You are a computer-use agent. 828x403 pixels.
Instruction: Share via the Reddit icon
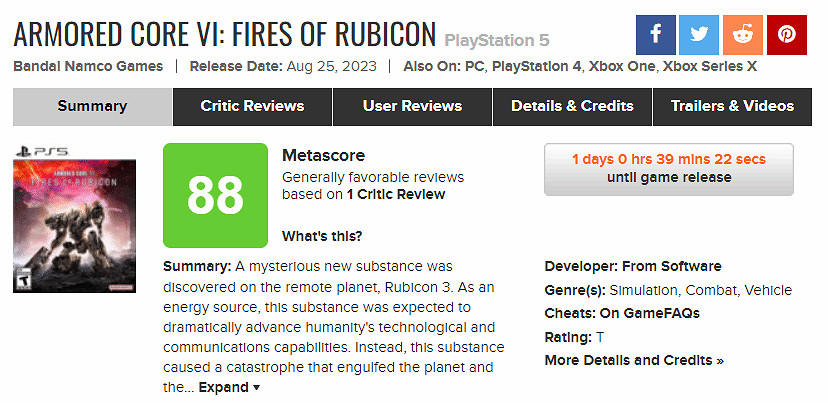pyautogui.click(x=743, y=35)
